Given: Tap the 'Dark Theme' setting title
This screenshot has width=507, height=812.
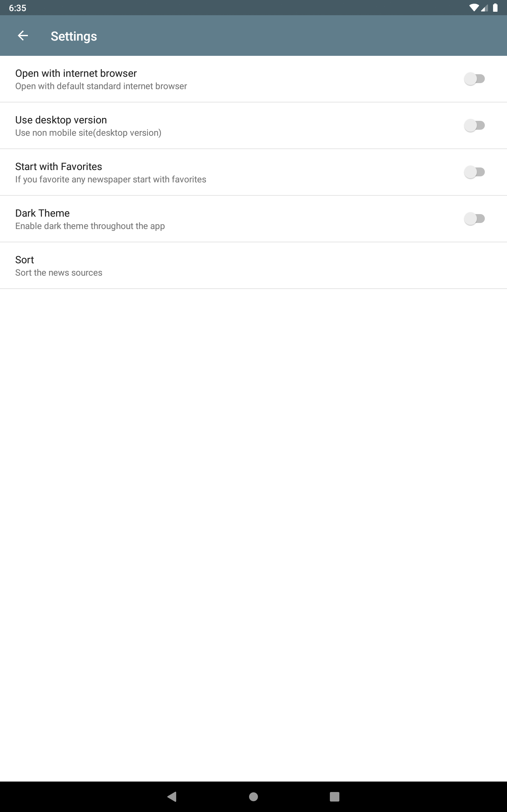Looking at the screenshot, I should tap(42, 213).
